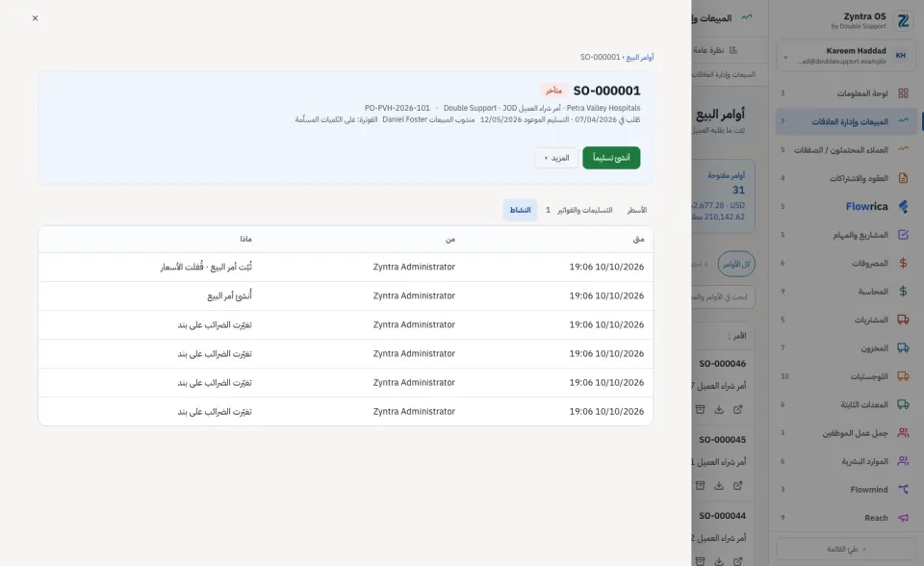Open لوحة المعلومات dashboard grid icon
The image size is (924, 566).
coord(903,93)
